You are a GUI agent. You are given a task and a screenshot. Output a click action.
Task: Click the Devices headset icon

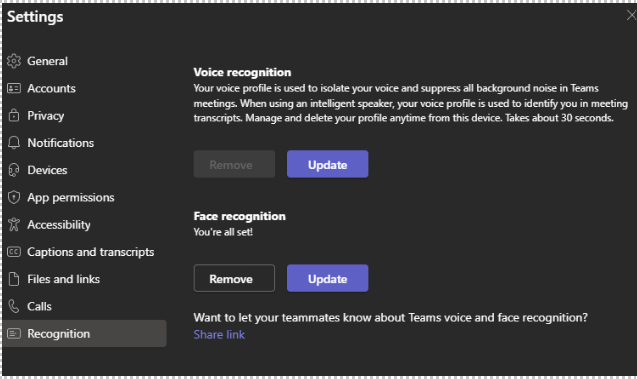tap(14, 170)
